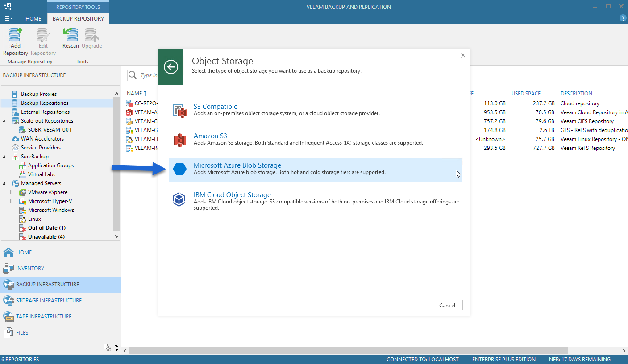
Task: Select SOBR-VEEAM-001 tree item
Action: [x=50, y=130]
